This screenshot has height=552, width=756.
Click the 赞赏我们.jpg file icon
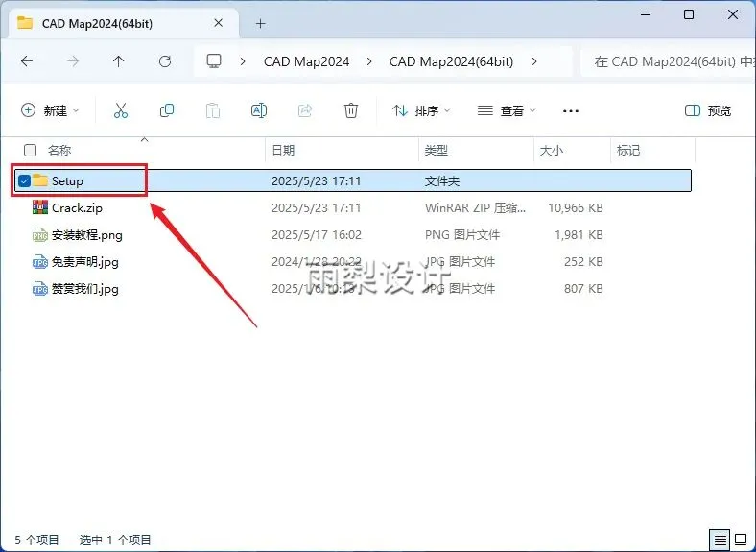(x=40, y=289)
